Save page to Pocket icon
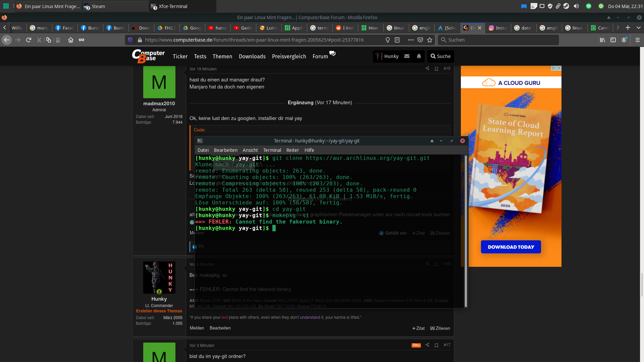The height and width of the screenshot is (362, 644). (420, 40)
